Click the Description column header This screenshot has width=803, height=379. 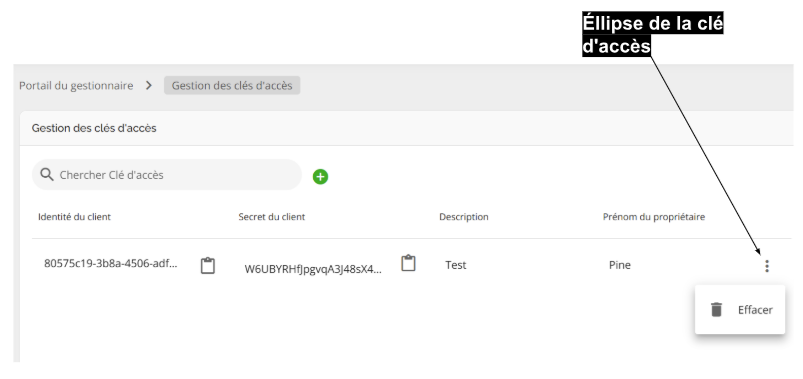click(x=463, y=217)
